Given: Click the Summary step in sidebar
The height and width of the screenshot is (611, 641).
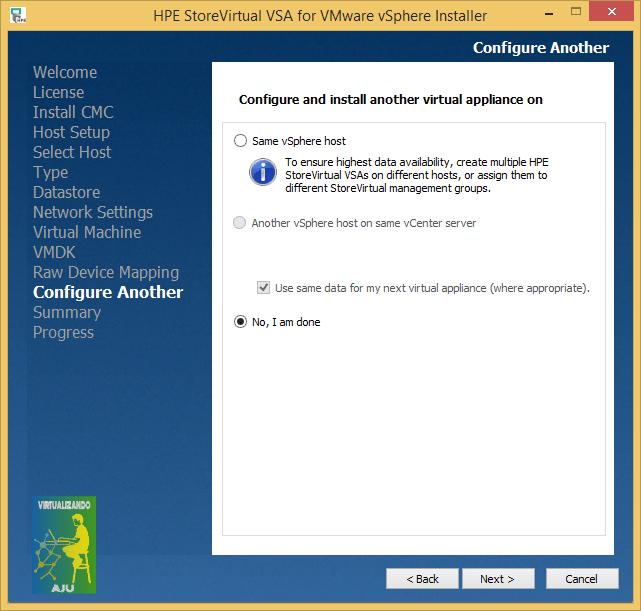Looking at the screenshot, I should [x=67, y=312].
